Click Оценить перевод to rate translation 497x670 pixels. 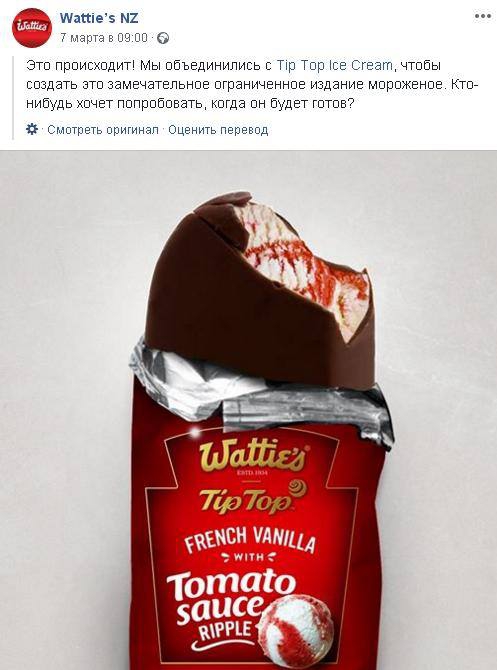click(218, 129)
